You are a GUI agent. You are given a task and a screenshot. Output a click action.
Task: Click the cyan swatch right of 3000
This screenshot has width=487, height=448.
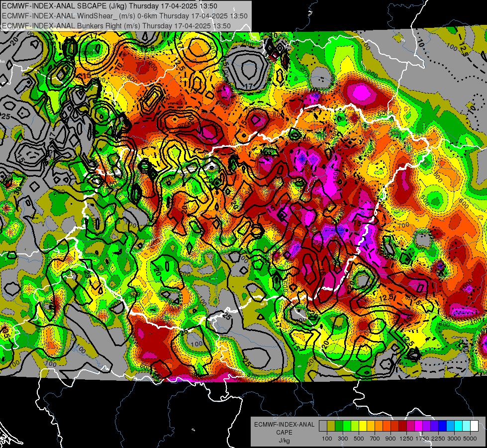click(459, 426)
